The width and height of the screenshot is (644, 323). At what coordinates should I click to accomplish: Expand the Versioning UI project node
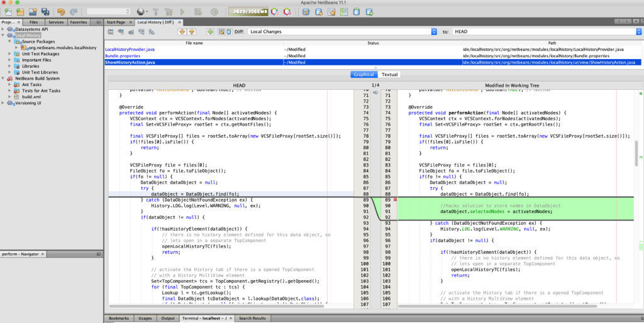coord(4,102)
